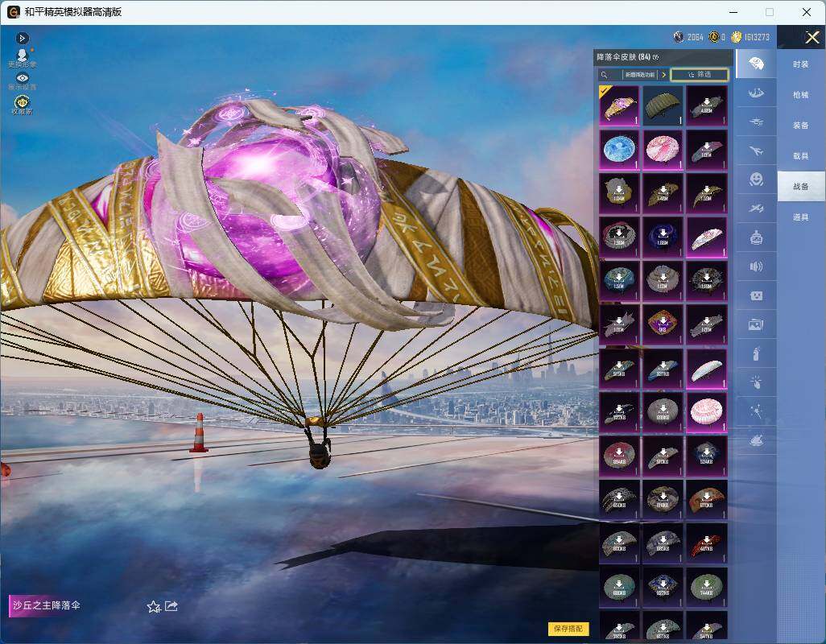Select the picture background category icon
The height and width of the screenshot is (644, 826).
(756, 325)
